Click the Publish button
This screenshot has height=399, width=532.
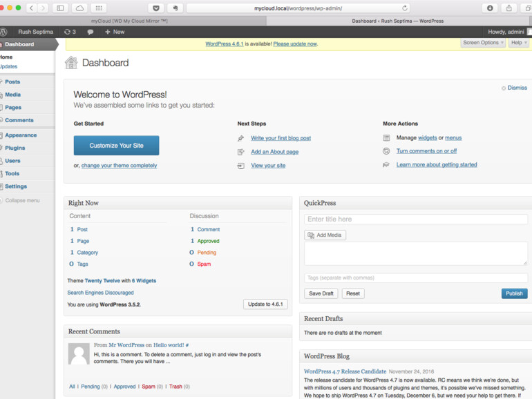[x=514, y=293]
